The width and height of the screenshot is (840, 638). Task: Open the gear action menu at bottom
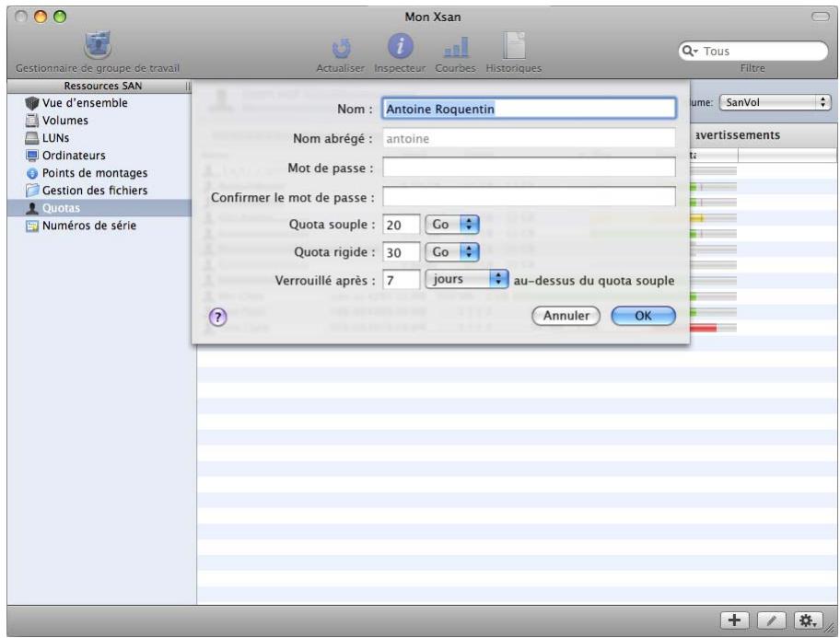pos(809,621)
